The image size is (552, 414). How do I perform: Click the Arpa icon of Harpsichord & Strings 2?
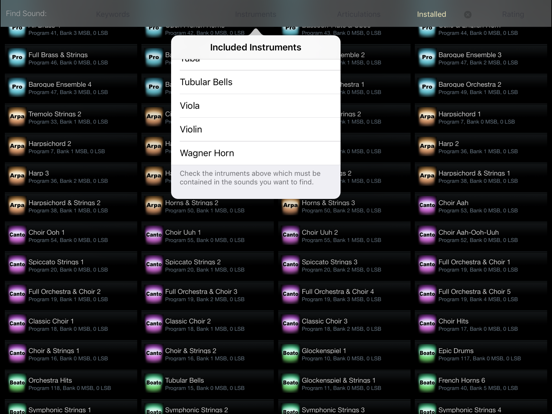(x=17, y=205)
